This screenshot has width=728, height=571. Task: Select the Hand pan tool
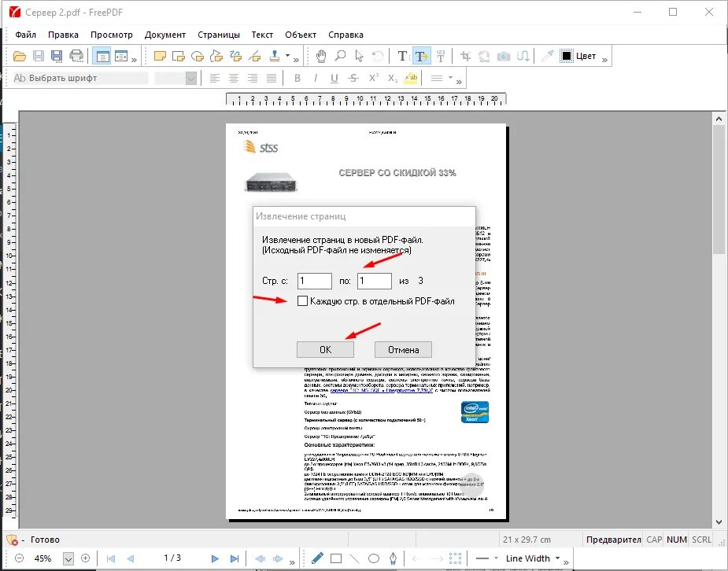pos(321,56)
